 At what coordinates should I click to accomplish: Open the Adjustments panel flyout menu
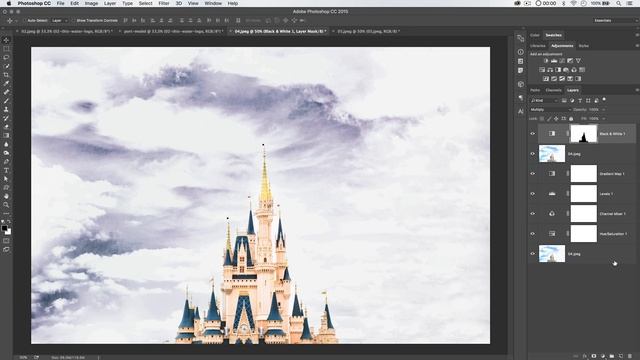(637, 46)
